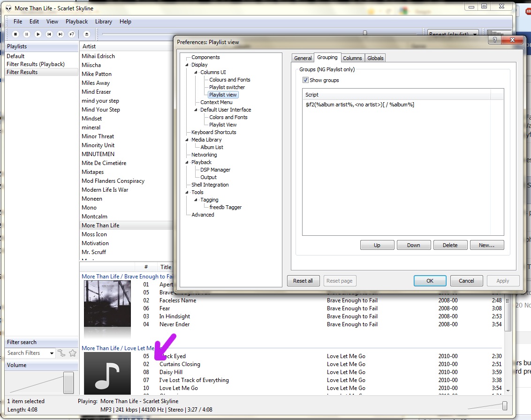Select track Curtains Closing
Viewport: 531px width, 420px height.
(x=180, y=364)
